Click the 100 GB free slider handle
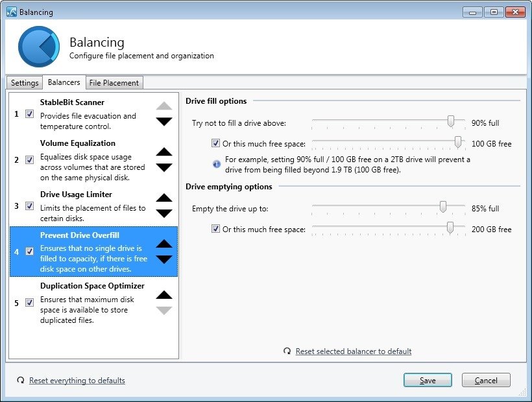This screenshot has height=402, width=532. pyautogui.click(x=457, y=142)
